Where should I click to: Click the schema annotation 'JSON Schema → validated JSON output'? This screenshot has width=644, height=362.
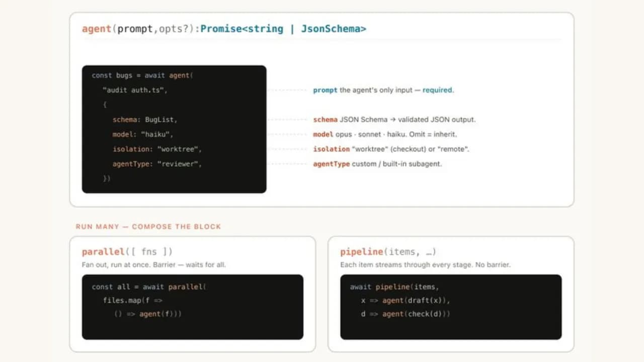pos(408,120)
